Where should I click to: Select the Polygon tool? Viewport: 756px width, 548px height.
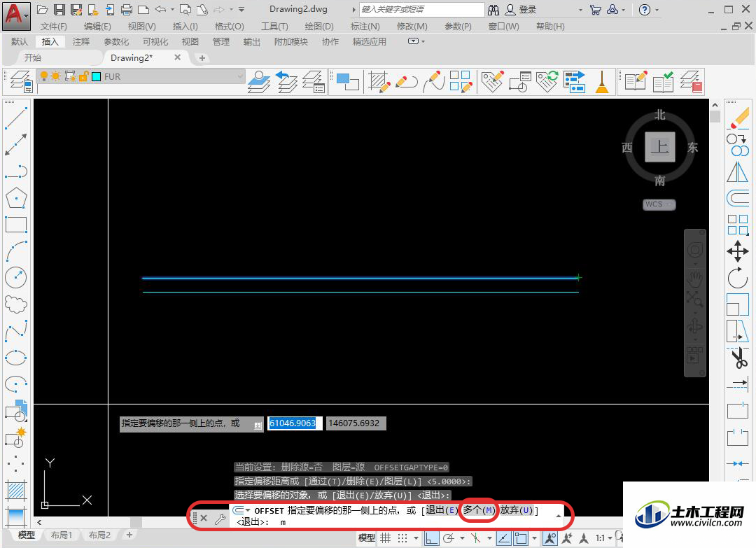point(16,198)
